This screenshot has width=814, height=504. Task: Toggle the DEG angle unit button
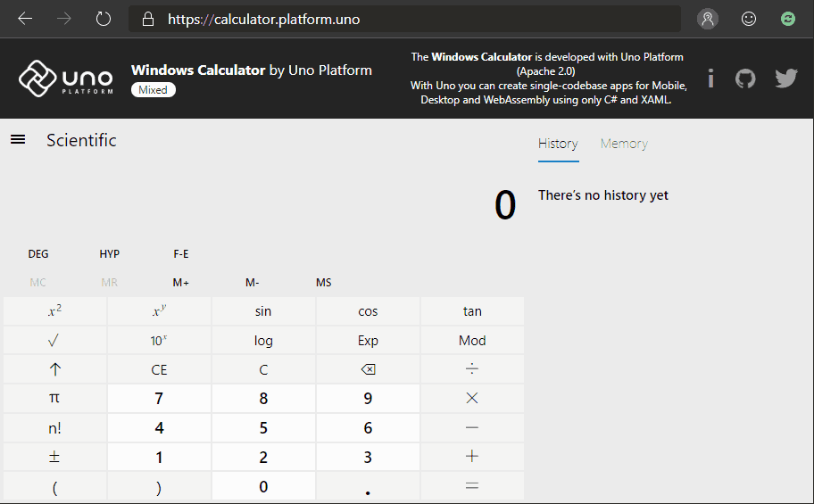[x=37, y=254]
